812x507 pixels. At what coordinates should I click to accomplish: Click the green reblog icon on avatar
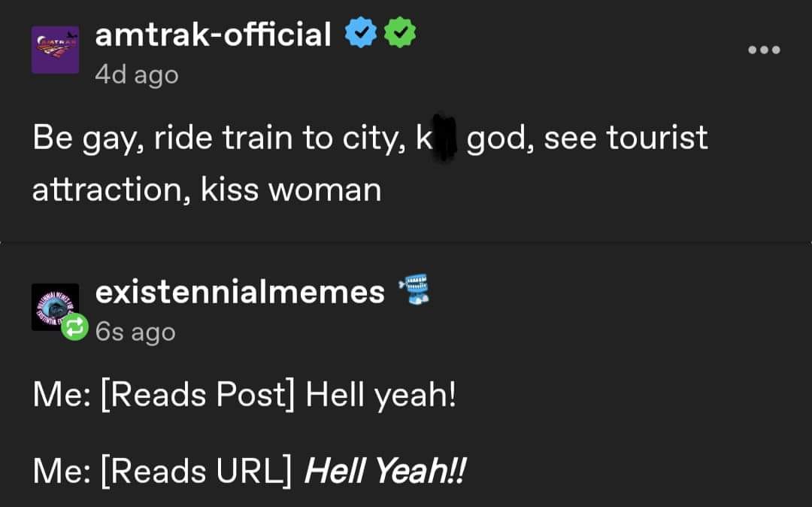(74, 326)
